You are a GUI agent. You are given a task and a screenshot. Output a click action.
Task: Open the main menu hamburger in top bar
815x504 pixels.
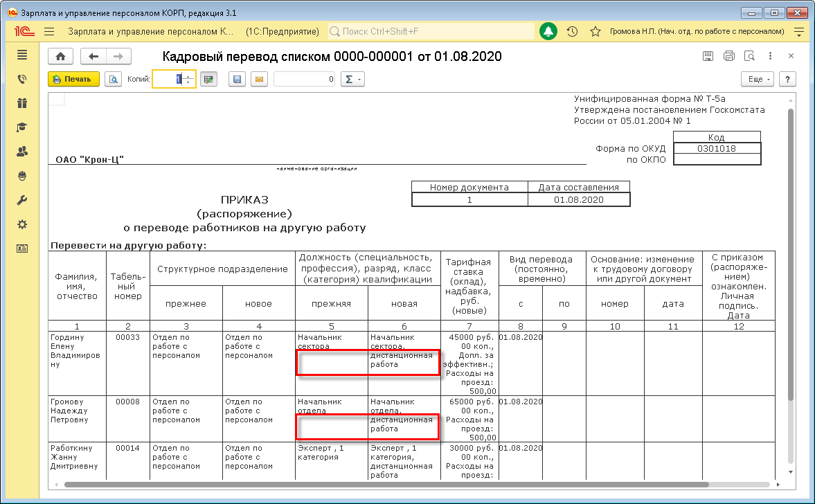click(49, 32)
